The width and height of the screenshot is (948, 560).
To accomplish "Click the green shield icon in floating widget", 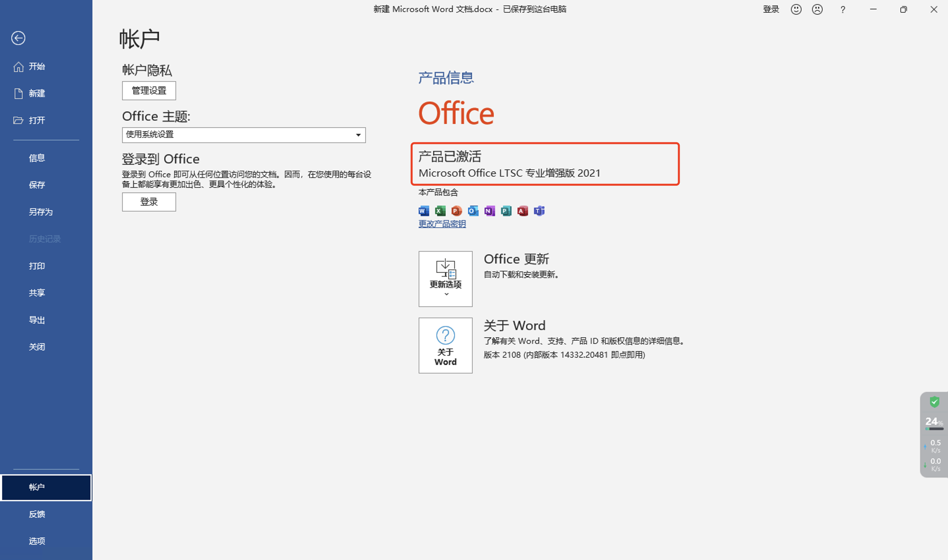I will 934,402.
